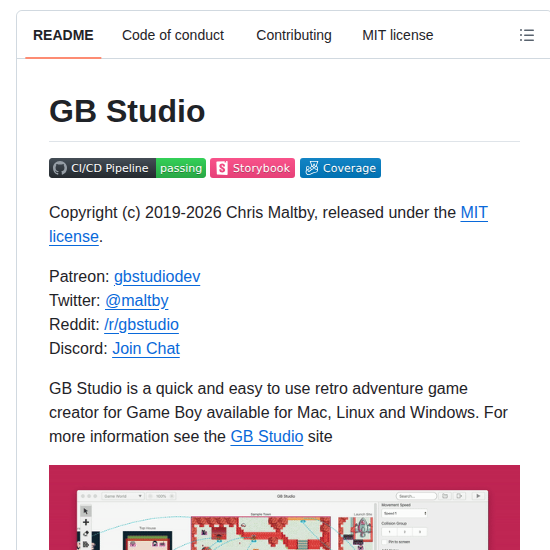Image resolution: width=550 pixels, height=550 pixels.
Task: Click the CI/CD Pipeline passing badge
Action: click(127, 168)
